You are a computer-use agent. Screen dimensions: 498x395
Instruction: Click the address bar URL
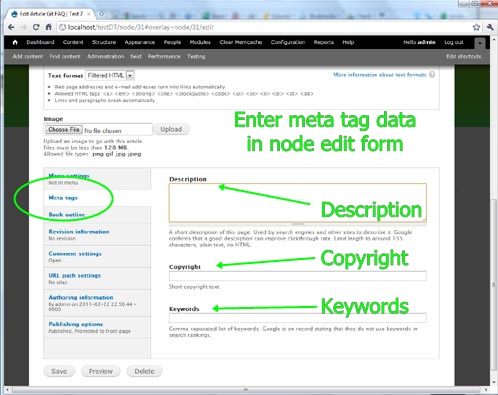[140, 27]
